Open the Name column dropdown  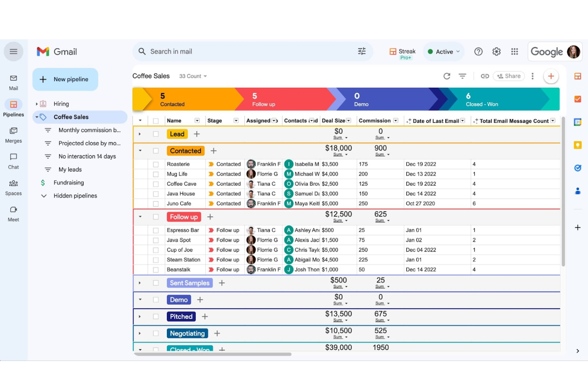197,121
